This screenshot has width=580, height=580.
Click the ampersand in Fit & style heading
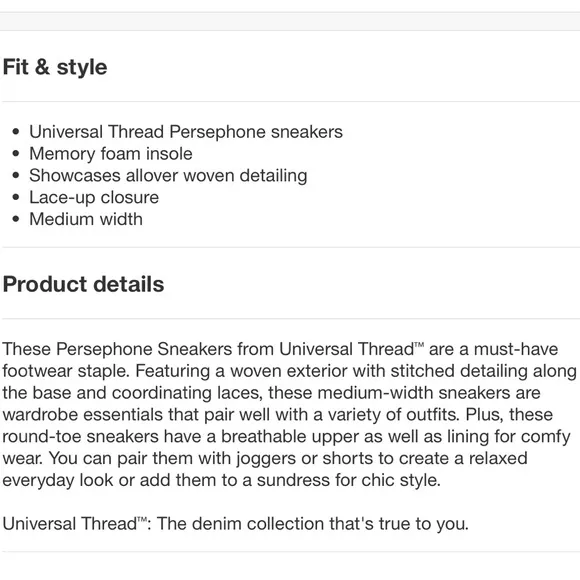click(x=42, y=67)
